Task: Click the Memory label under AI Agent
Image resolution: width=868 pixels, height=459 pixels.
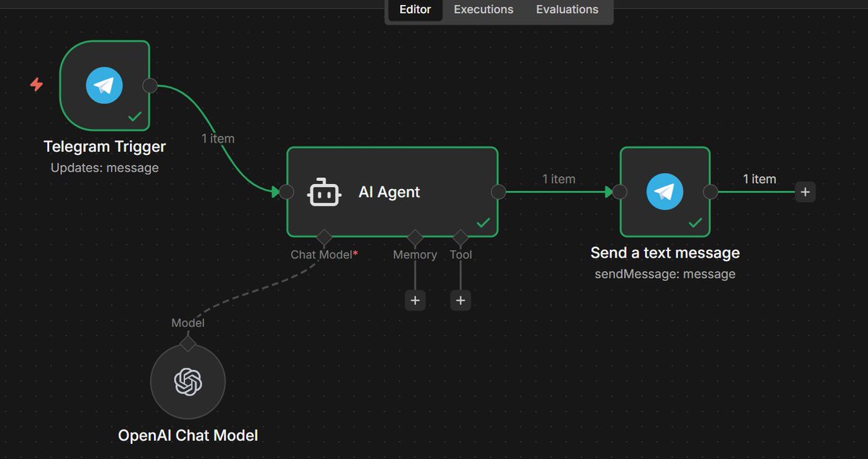Action: click(x=415, y=255)
